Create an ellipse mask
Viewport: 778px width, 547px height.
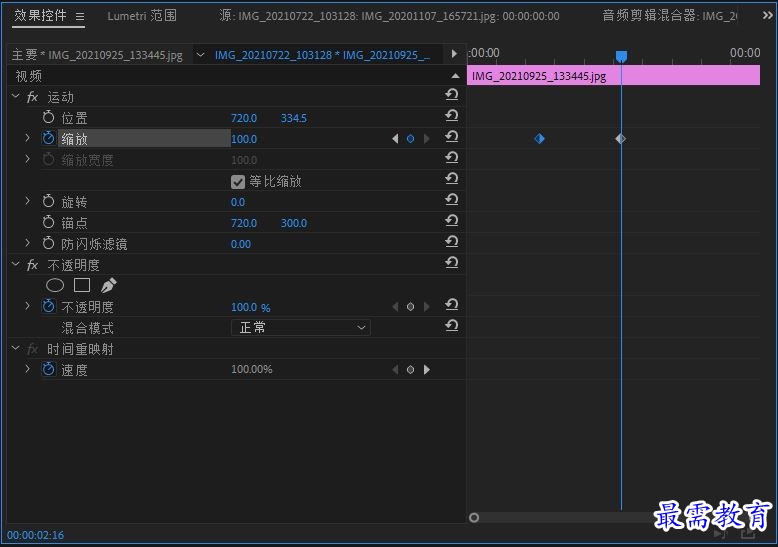55,285
